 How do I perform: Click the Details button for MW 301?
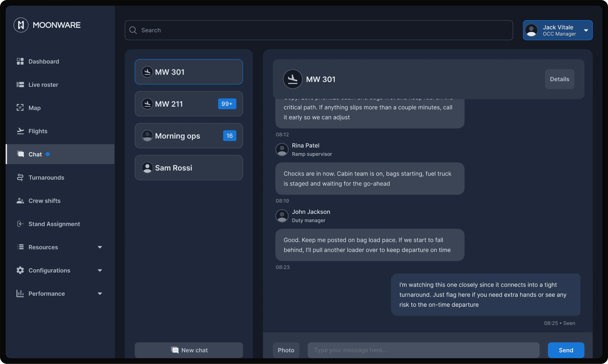pos(559,79)
